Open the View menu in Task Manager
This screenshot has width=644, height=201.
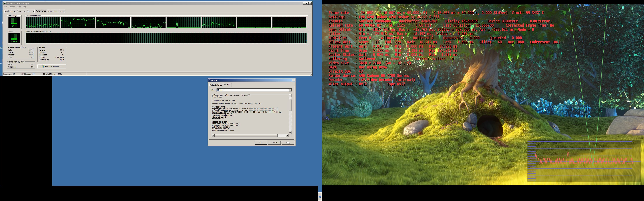(x=19, y=7)
